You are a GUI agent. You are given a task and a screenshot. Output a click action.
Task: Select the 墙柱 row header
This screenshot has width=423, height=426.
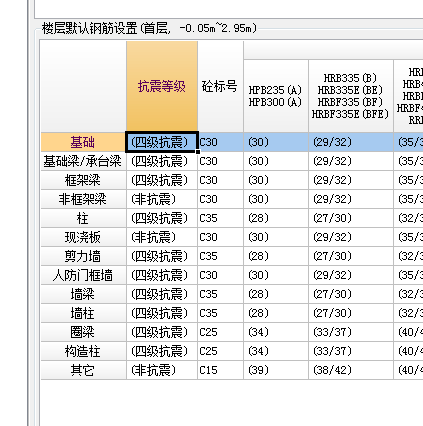[x=83, y=313]
